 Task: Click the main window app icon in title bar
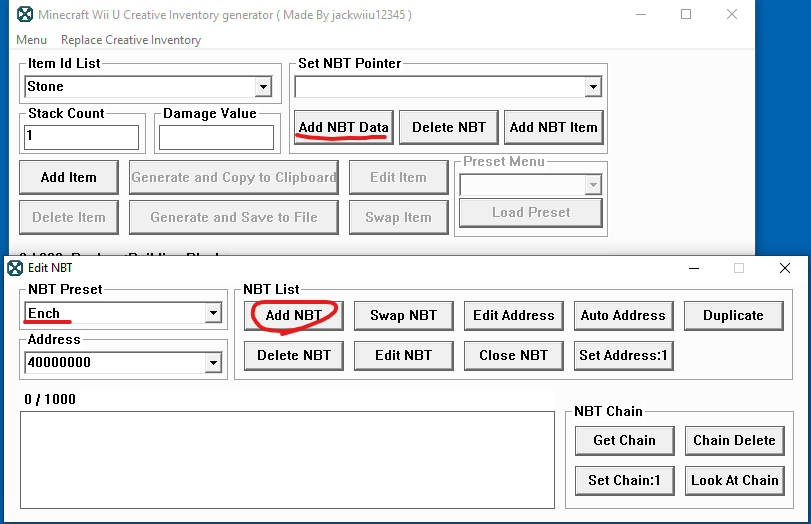point(25,14)
